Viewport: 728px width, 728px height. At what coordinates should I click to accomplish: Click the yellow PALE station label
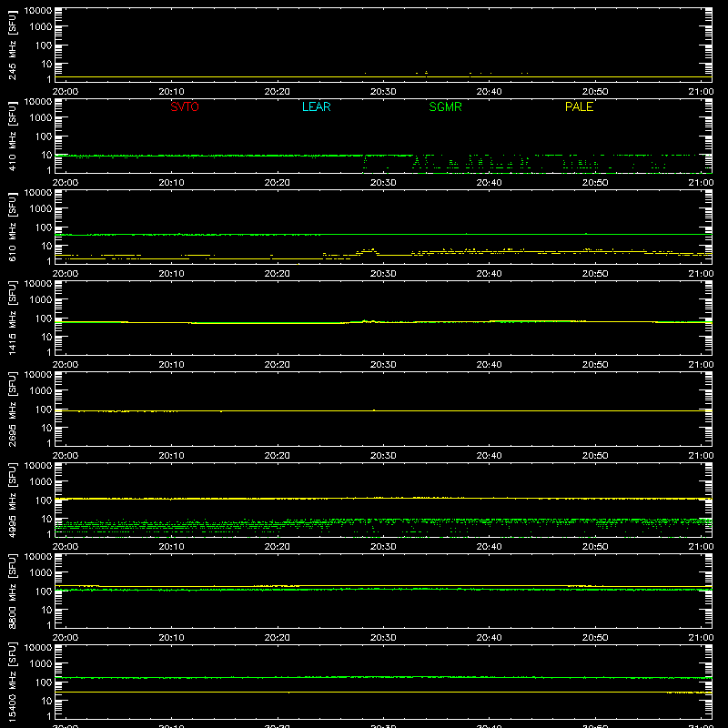pos(579,106)
